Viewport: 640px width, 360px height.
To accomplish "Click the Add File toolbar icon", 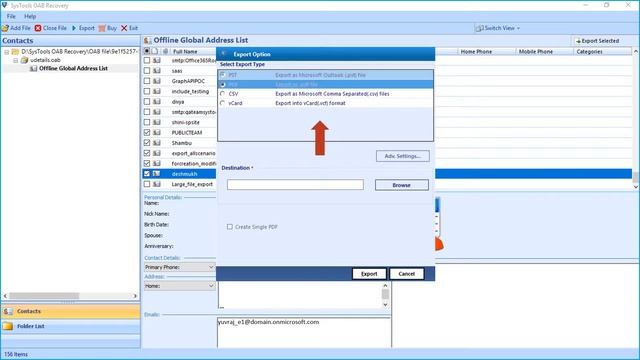I will pyautogui.click(x=5, y=28).
